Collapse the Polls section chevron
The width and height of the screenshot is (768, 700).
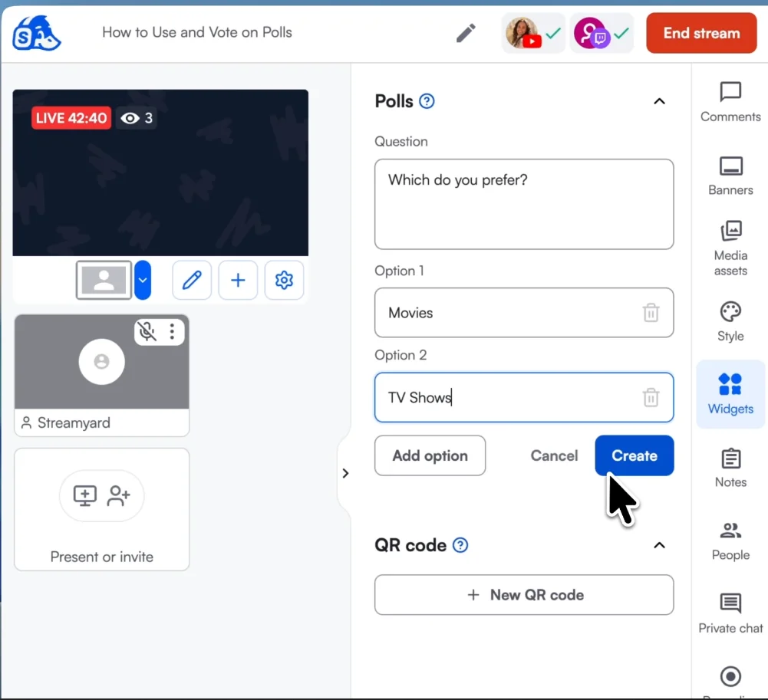pos(659,101)
